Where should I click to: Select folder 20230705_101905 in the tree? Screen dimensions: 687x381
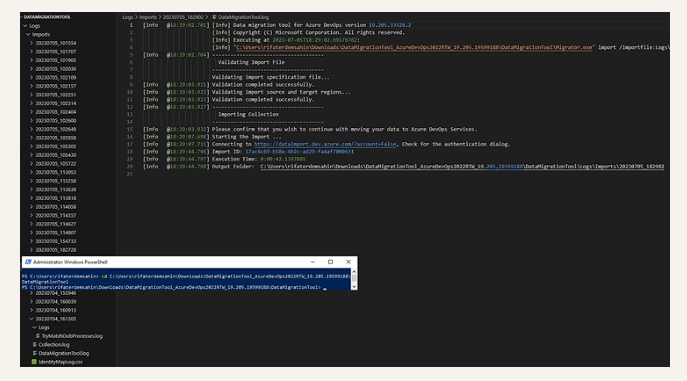coord(56,60)
